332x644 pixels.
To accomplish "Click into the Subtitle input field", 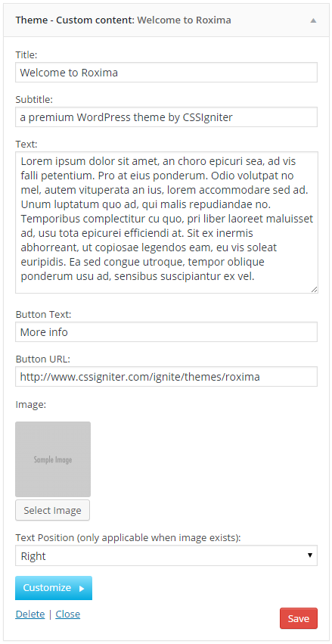I will (166, 117).
